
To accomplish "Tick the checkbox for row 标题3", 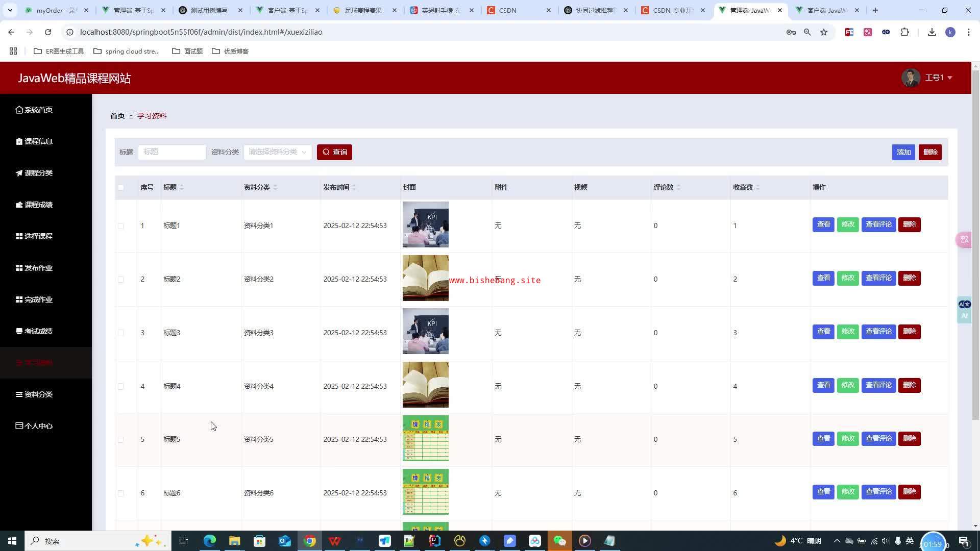I will pyautogui.click(x=121, y=333).
